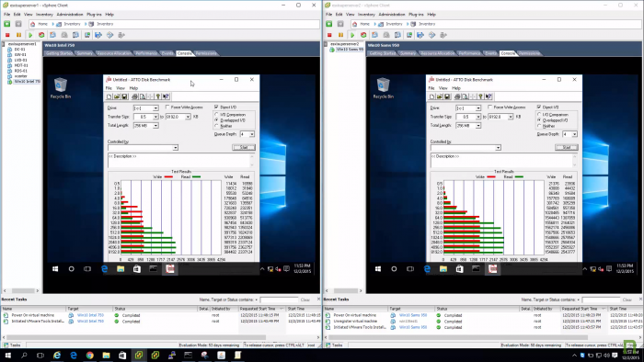This screenshot has width=644, height=362.
Task: Open Transfer Size start dropdown in Intel 750 ATTO
Action: 155,117
